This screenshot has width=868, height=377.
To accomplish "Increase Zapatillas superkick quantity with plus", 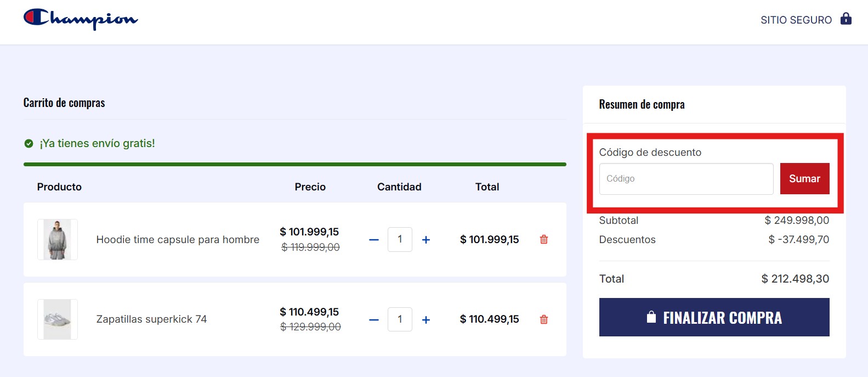I will coord(426,320).
